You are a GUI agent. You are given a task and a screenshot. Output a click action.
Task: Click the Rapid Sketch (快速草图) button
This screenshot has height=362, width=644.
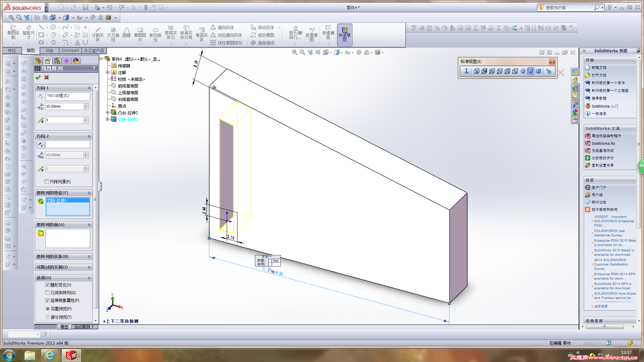pyautogui.click(x=344, y=34)
